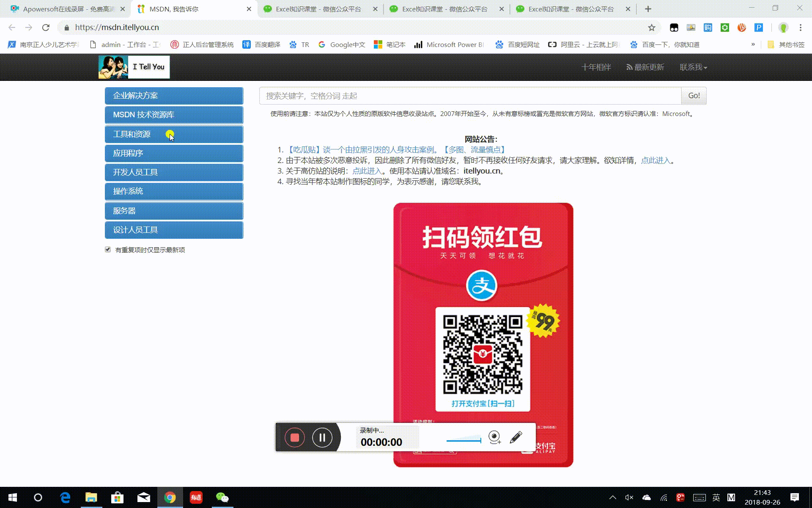Expand the 联系我 dropdown menu
The width and height of the screenshot is (812, 508).
(693, 67)
